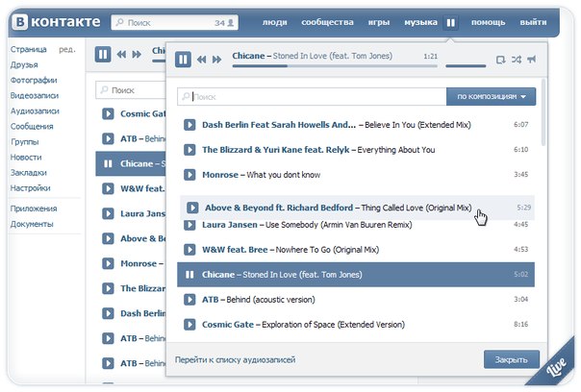Play ATB Behind acoustic version in popup

tap(189, 300)
